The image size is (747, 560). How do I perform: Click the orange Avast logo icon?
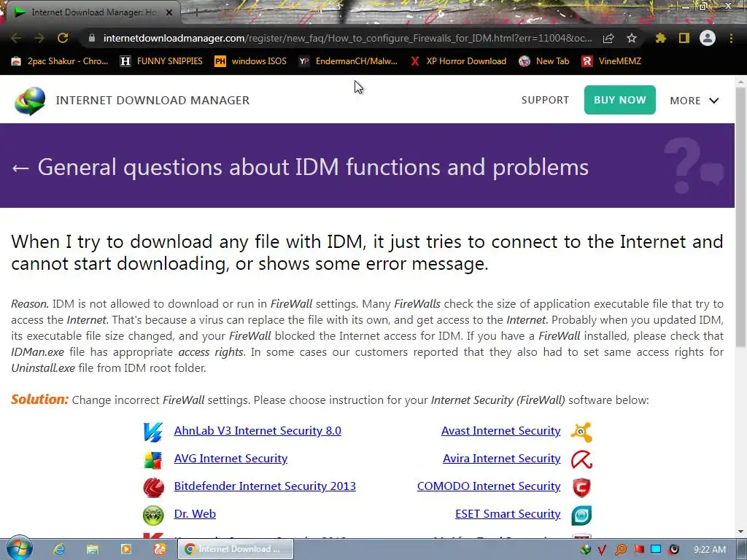tap(581, 432)
